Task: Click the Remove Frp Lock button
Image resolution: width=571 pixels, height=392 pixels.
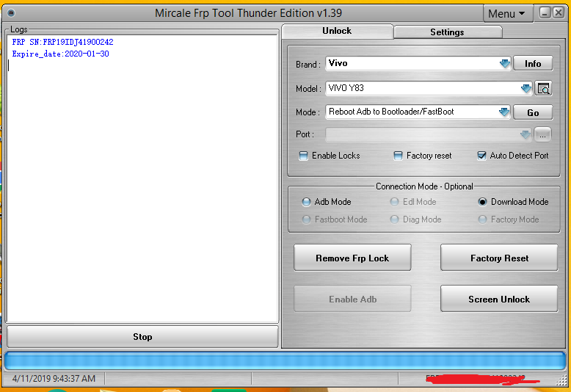Action: (x=352, y=258)
